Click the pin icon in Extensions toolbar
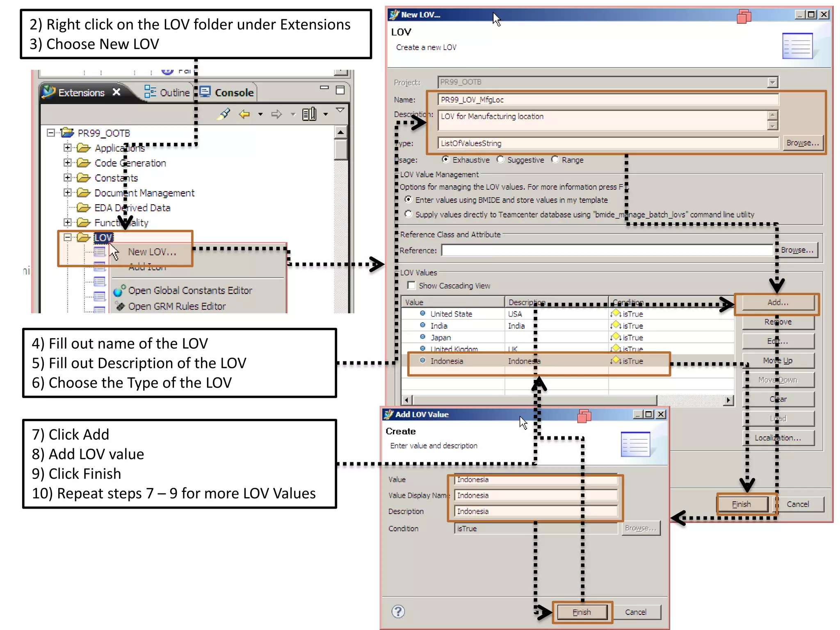840x630 pixels. click(224, 114)
